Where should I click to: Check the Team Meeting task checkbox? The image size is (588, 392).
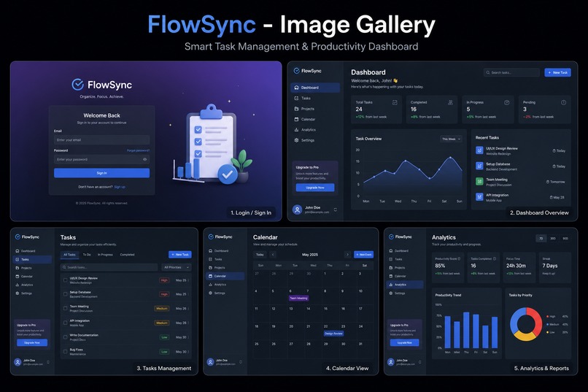(x=65, y=308)
